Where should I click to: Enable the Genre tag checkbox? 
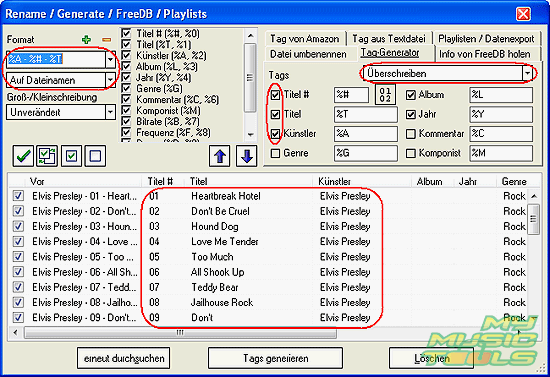pyautogui.click(x=275, y=153)
